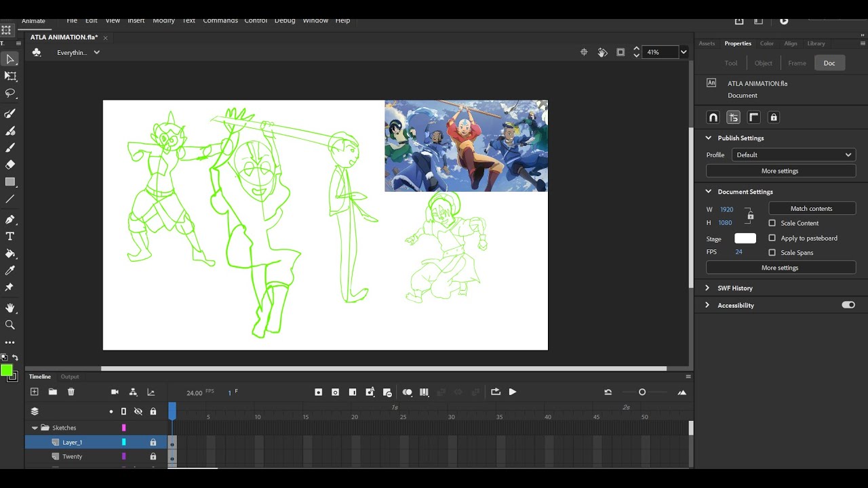868x488 pixels.
Task: Create a new layer in Timeline
Action: point(35,392)
